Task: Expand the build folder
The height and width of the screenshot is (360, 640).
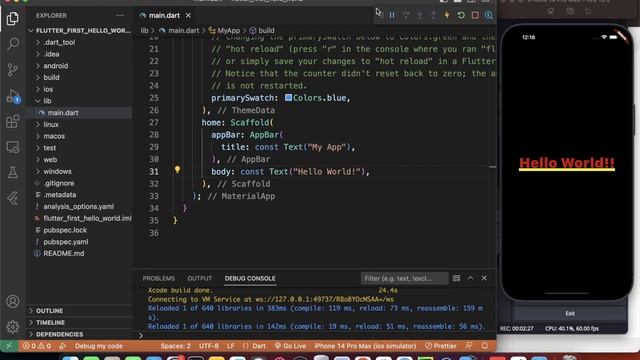Action: (x=51, y=78)
